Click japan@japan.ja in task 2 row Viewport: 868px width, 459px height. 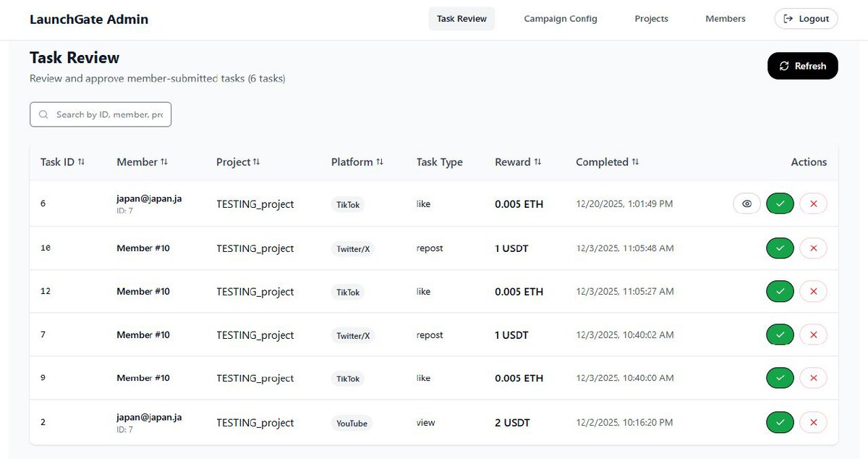[x=149, y=417]
